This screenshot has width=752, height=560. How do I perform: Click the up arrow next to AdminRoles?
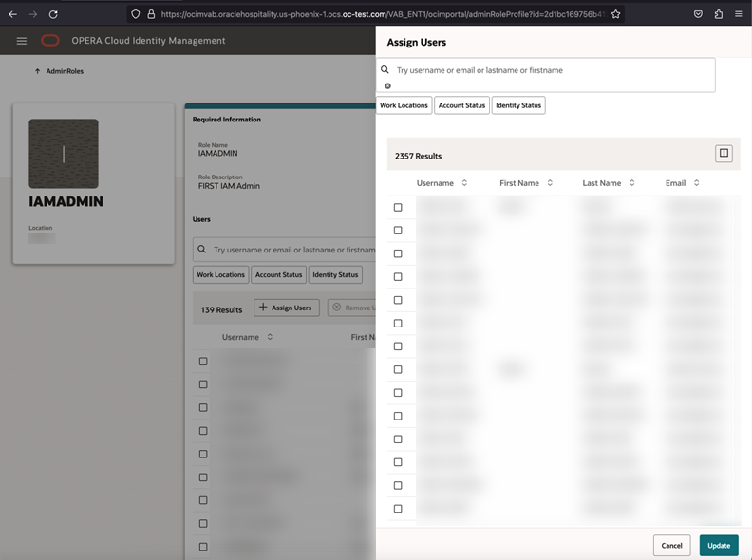pos(37,71)
